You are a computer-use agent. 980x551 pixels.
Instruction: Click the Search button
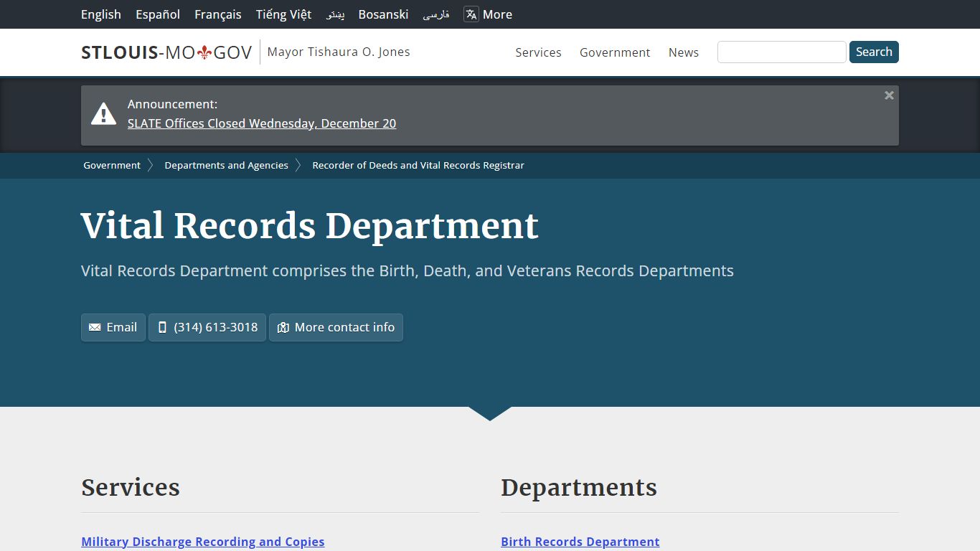click(x=874, y=52)
